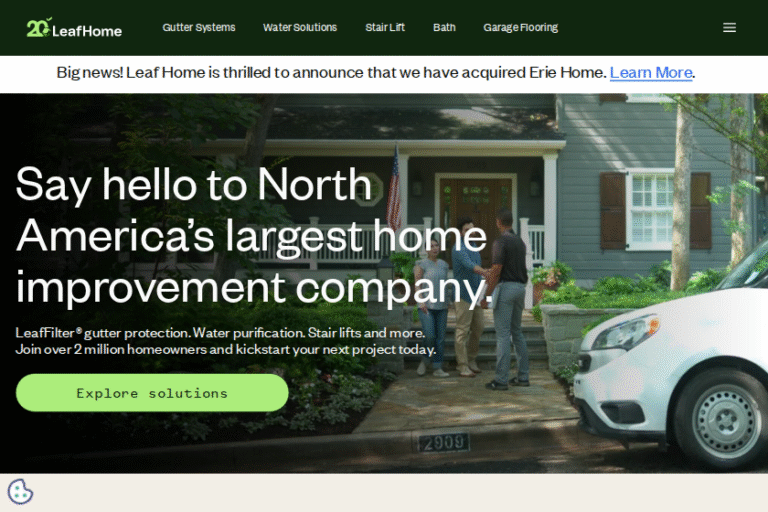
Task: Select Stair Lift in navigation
Action: pos(385,27)
